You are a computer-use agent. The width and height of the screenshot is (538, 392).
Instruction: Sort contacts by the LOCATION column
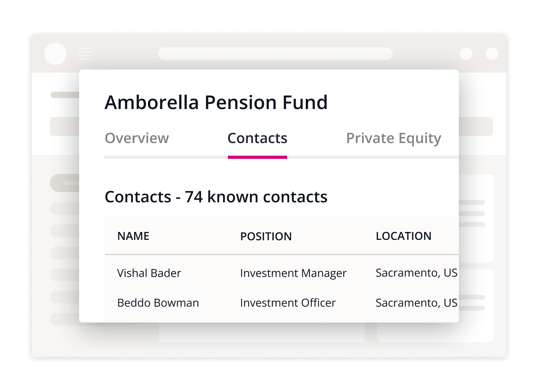[404, 236]
